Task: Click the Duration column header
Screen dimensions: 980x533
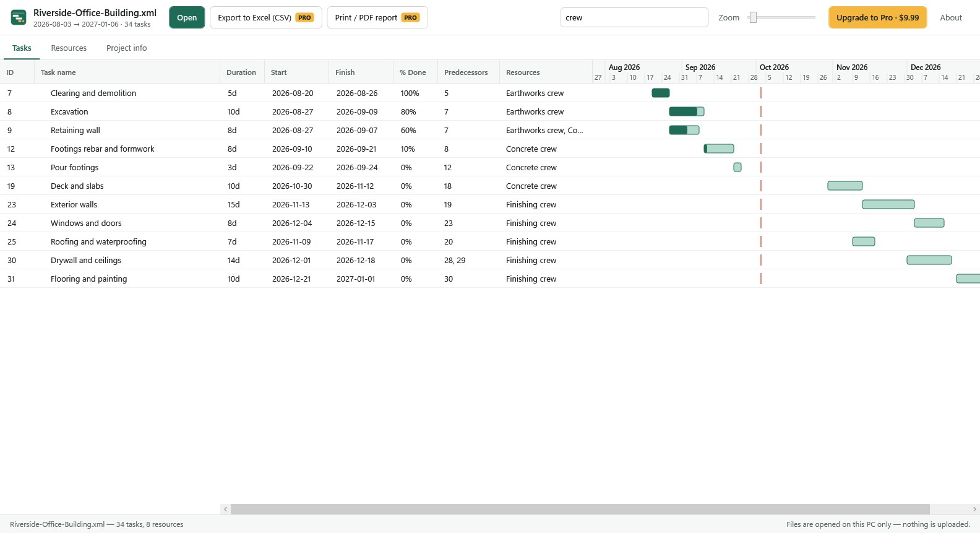Action: [x=243, y=72]
